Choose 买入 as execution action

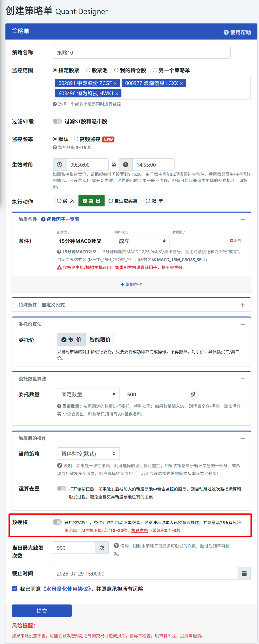click(66, 201)
